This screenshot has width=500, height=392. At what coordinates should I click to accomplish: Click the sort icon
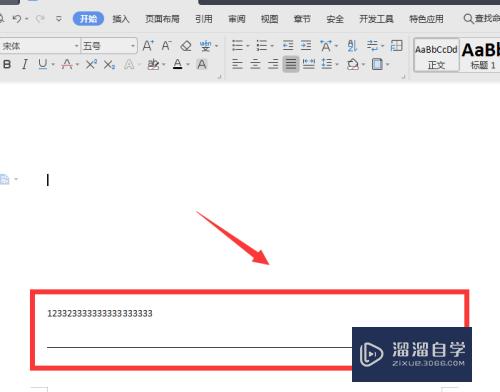352,46
